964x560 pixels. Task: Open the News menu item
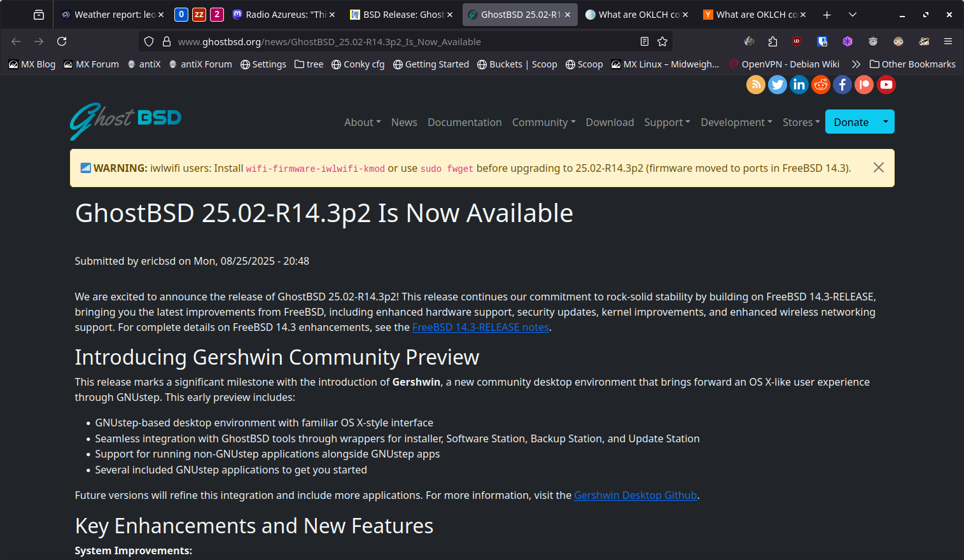pos(404,122)
